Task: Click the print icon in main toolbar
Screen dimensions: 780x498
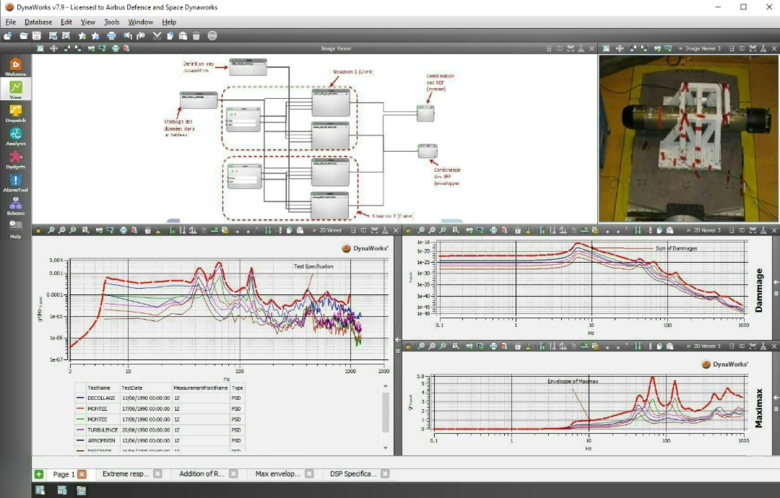Action: 111,36
